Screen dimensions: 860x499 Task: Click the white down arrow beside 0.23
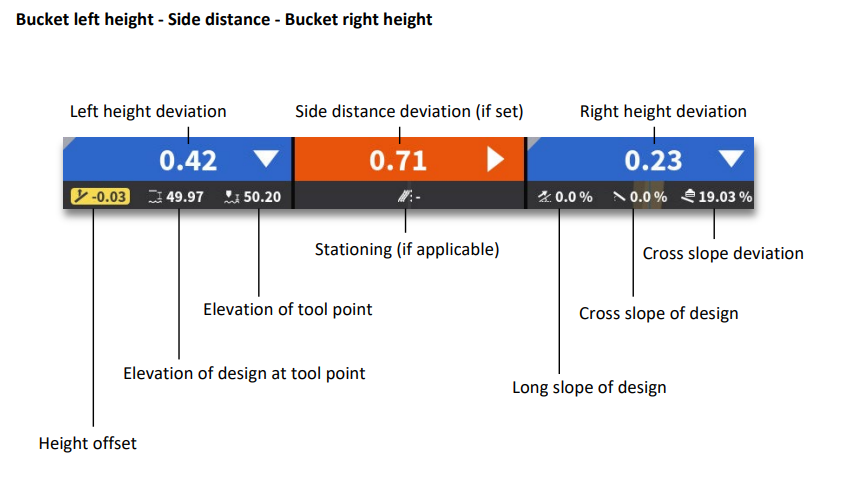[732, 158]
